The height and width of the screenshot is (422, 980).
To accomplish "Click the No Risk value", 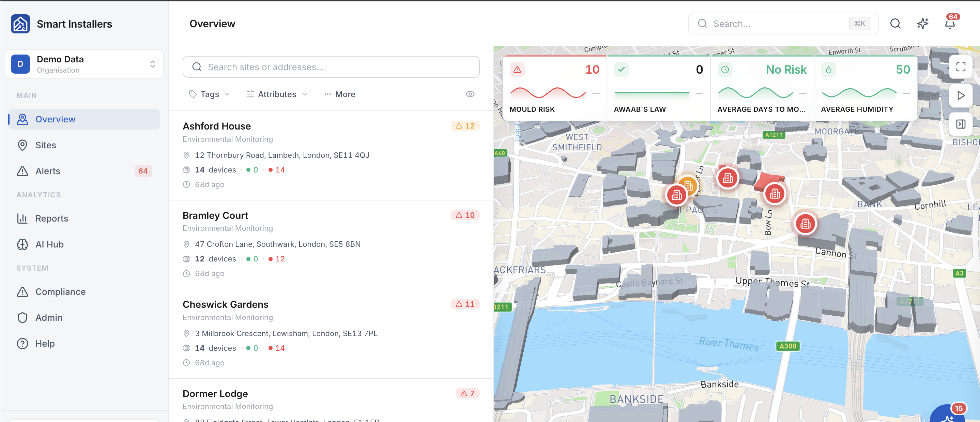I will click(x=786, y=70).
